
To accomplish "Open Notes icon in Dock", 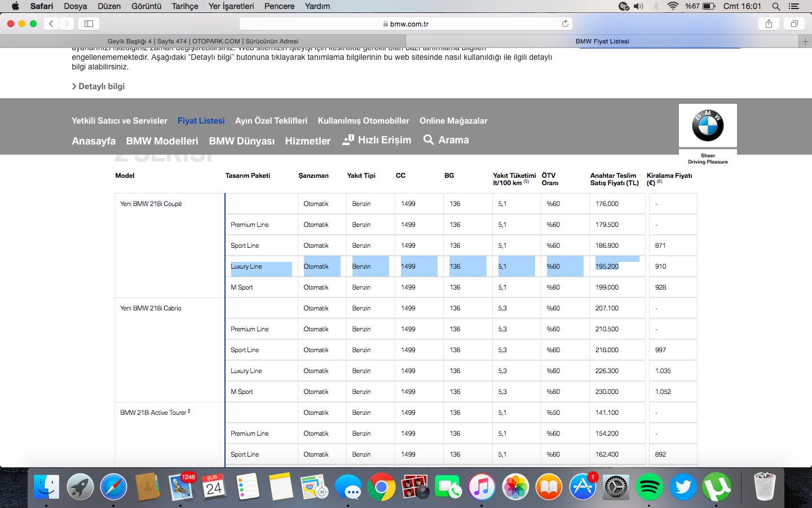I will click(x=281, y=487).
